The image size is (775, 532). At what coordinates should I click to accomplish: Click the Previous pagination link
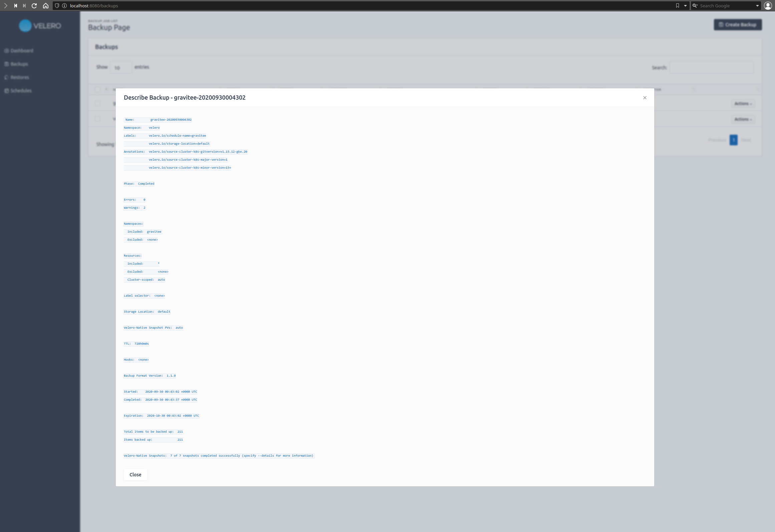click(717, 140)
